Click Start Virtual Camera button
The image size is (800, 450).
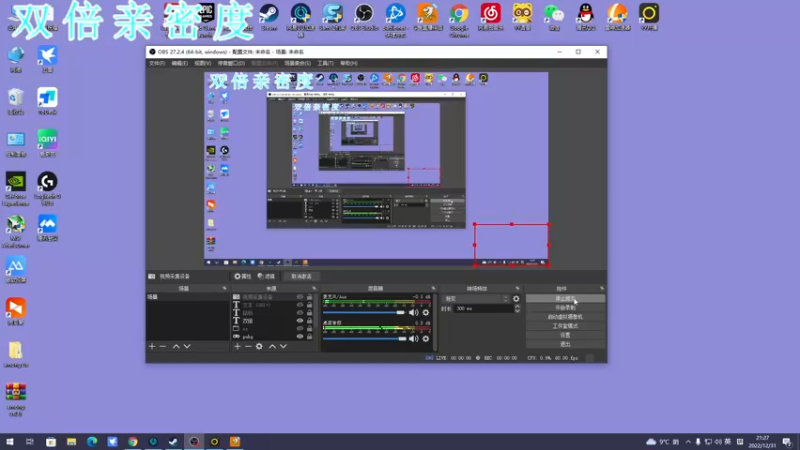point(565,317)
